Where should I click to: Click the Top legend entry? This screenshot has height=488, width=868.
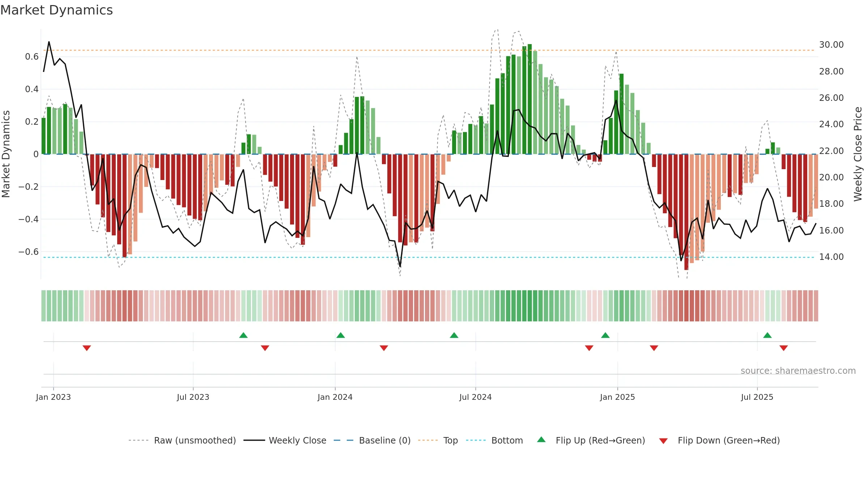coord(438,440)
